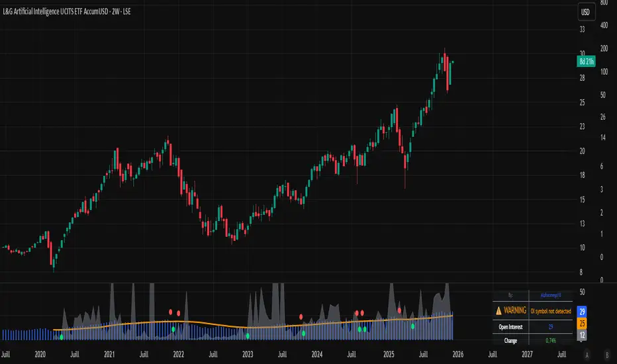Image resolution: width=617 pixels, height=364 pixels.
Task: Click the orange 25 value label
Action: (x=582, y=324)
